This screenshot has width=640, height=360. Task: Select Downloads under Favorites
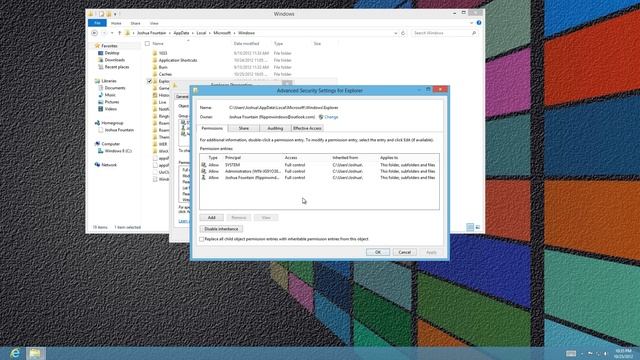pyautogui.click(x=111, y=60)
